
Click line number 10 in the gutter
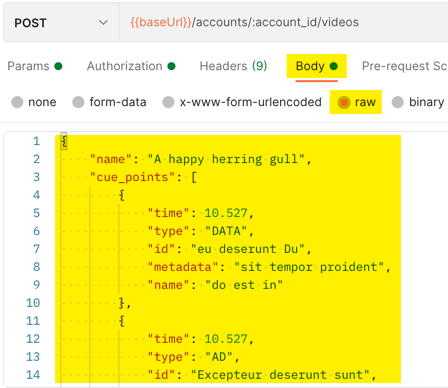[x=33, y=303]
